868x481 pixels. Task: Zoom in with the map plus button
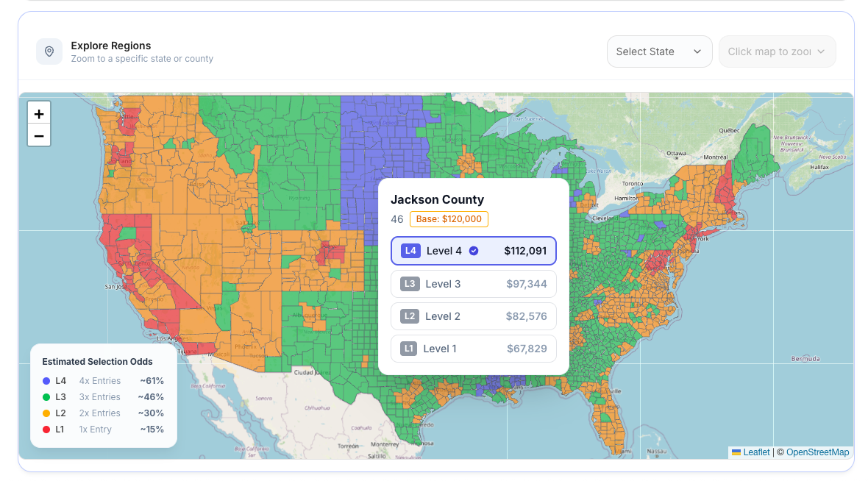[x=39, y=114]
